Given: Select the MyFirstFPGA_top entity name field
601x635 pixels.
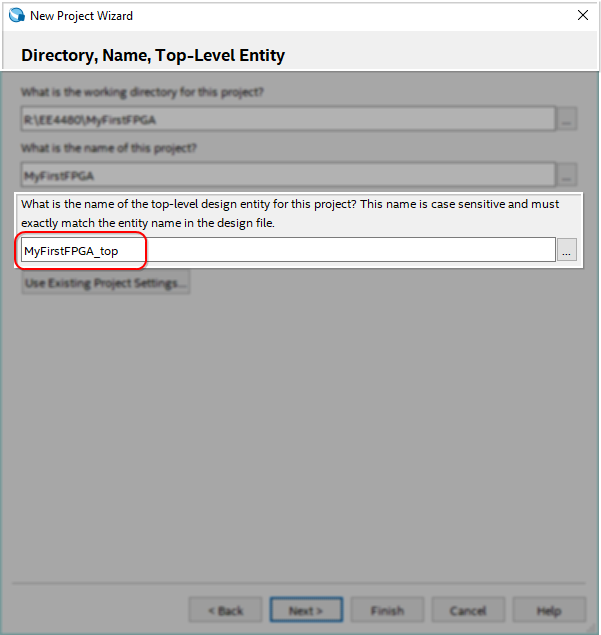Looking at the screenshot, I should point(288,250).
